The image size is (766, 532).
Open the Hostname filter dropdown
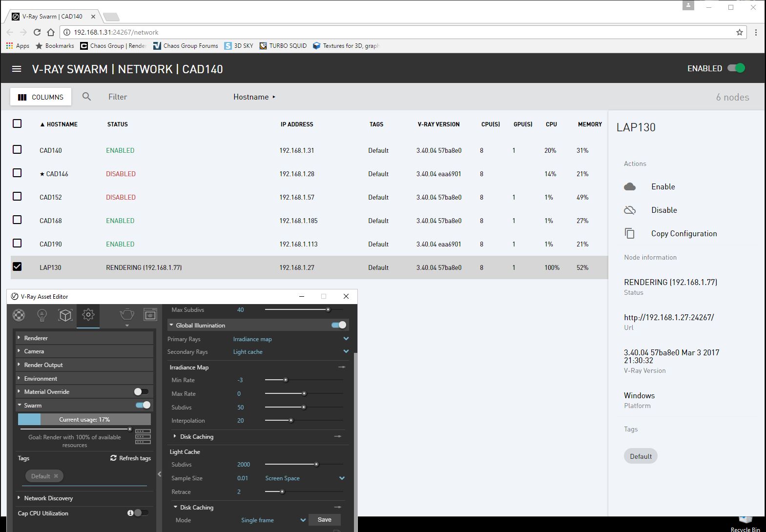point(254,97)
